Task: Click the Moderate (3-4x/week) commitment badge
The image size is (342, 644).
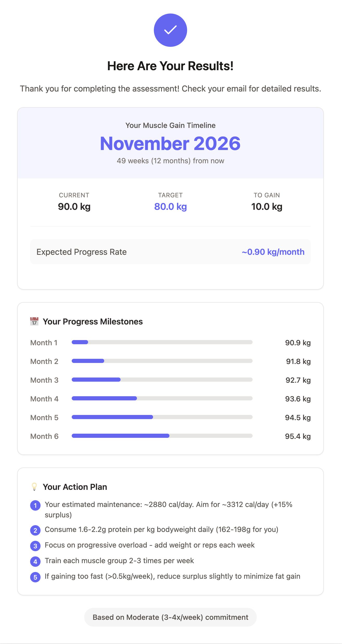Action: pos(170,617)
